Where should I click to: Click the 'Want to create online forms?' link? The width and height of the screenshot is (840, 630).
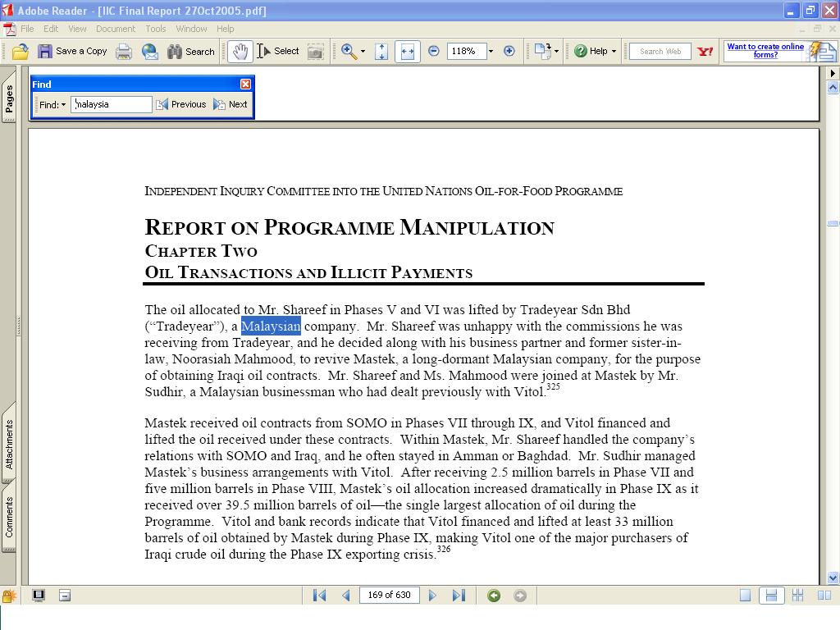click(765, 50)
